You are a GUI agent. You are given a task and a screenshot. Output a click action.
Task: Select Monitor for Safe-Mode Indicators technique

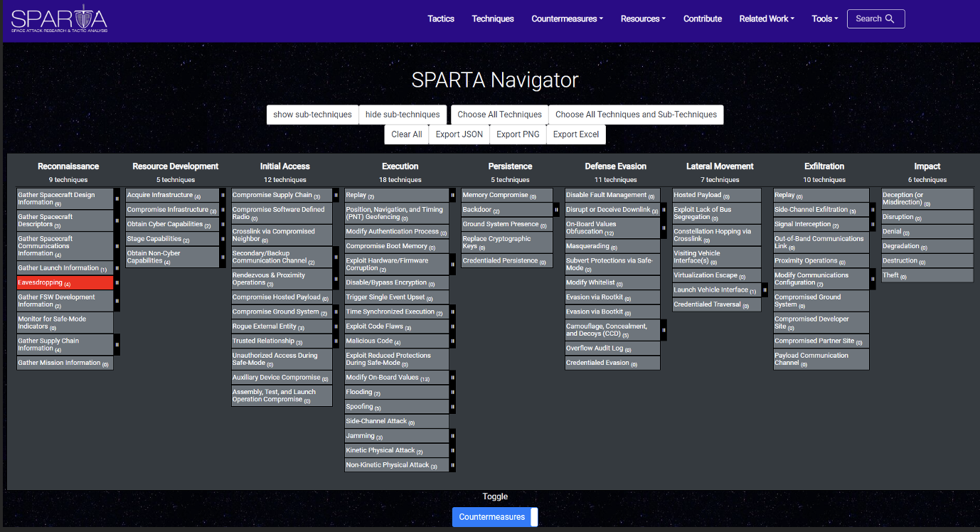(x=65, y=322)
